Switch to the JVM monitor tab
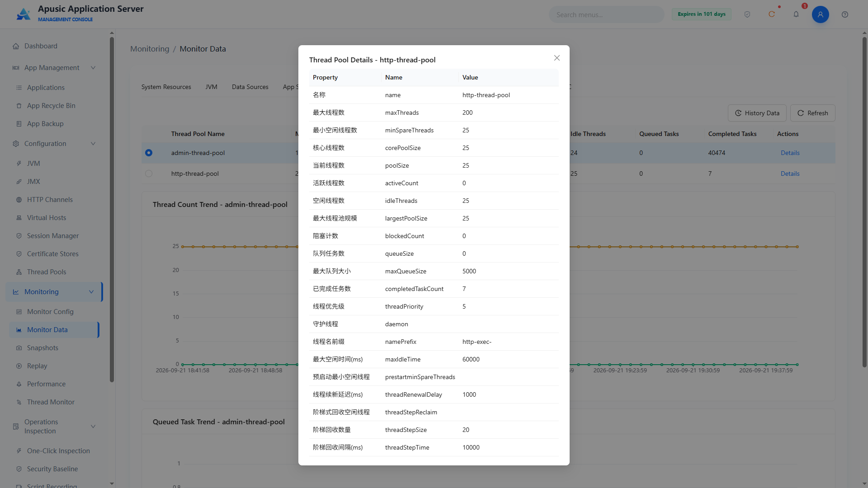 point(211,87)
